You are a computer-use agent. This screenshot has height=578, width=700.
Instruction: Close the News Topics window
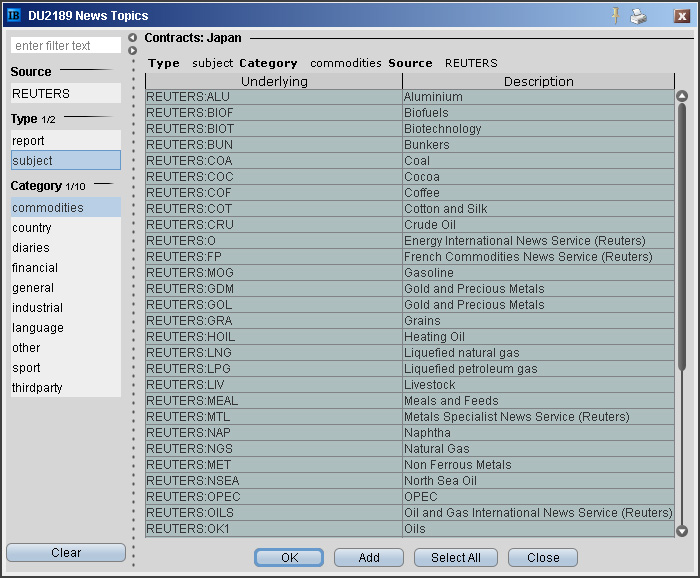coord(682,16)
